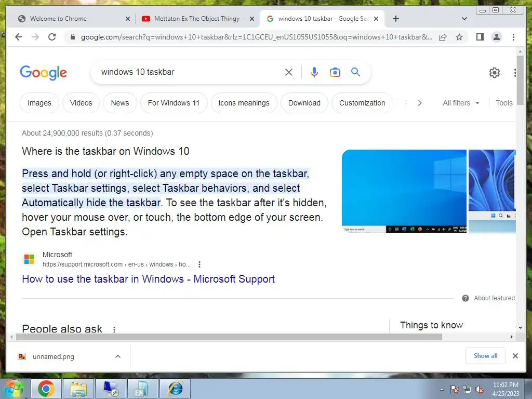Click the Microsoft support URL breadcrumb

pyautogui.click(x=116, y=264)
